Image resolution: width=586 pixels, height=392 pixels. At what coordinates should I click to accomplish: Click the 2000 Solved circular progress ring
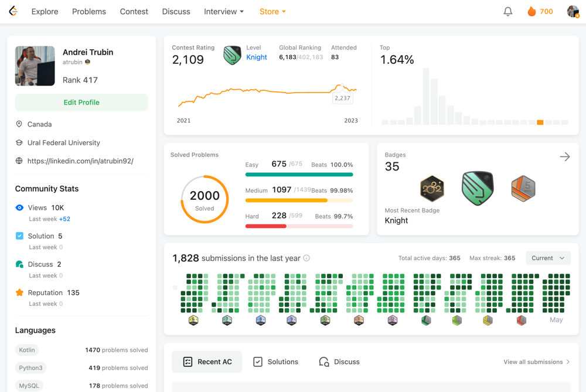pyautogui.click(x=205, y=200)
